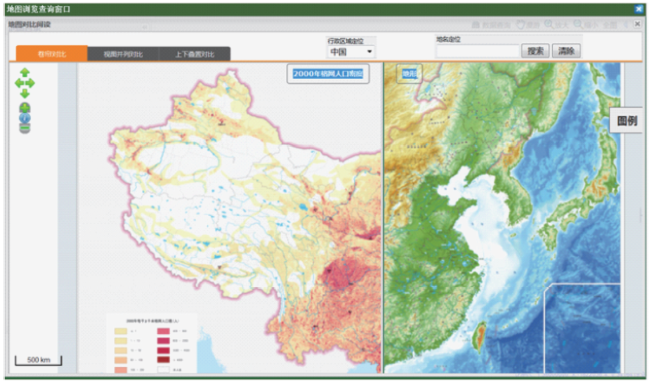
Task: Click the 清除 button
Action: click(x=566, y=51)
